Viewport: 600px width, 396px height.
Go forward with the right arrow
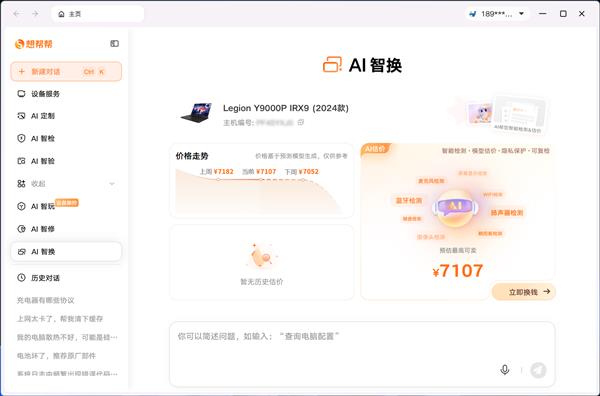(x=35, y=14)
